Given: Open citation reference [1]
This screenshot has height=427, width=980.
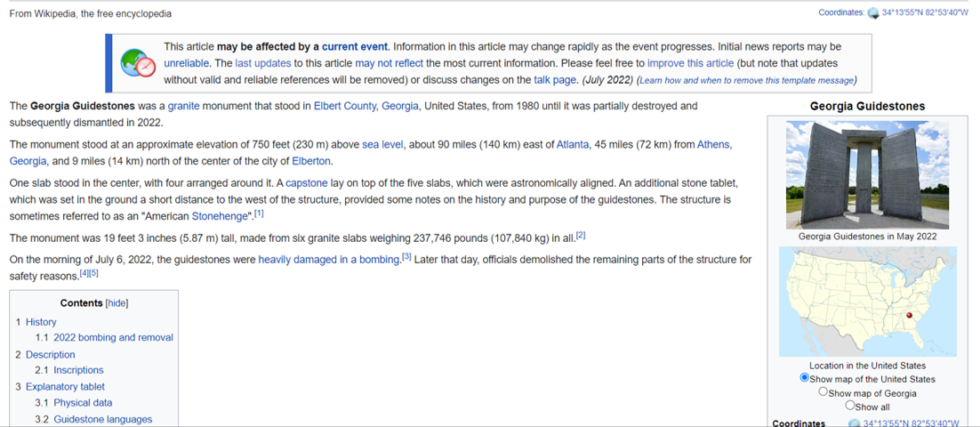Looking at the screenshot, I should pos(259,213).
